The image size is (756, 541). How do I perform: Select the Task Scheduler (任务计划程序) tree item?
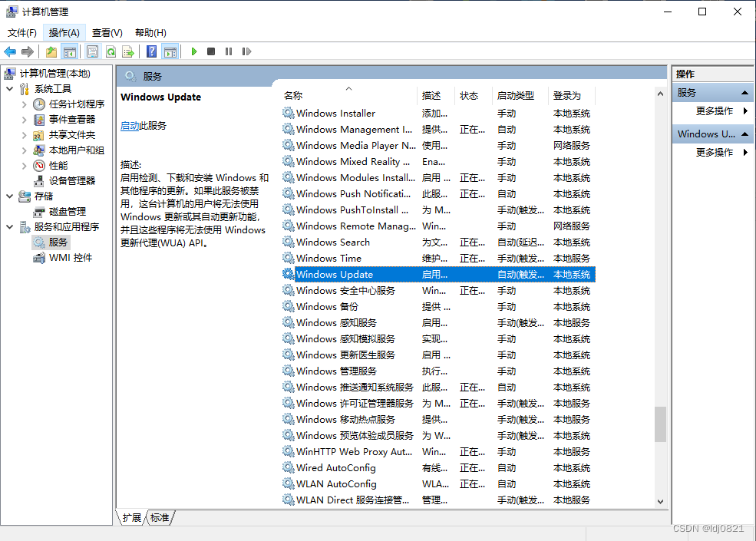(x=77, y=104)
